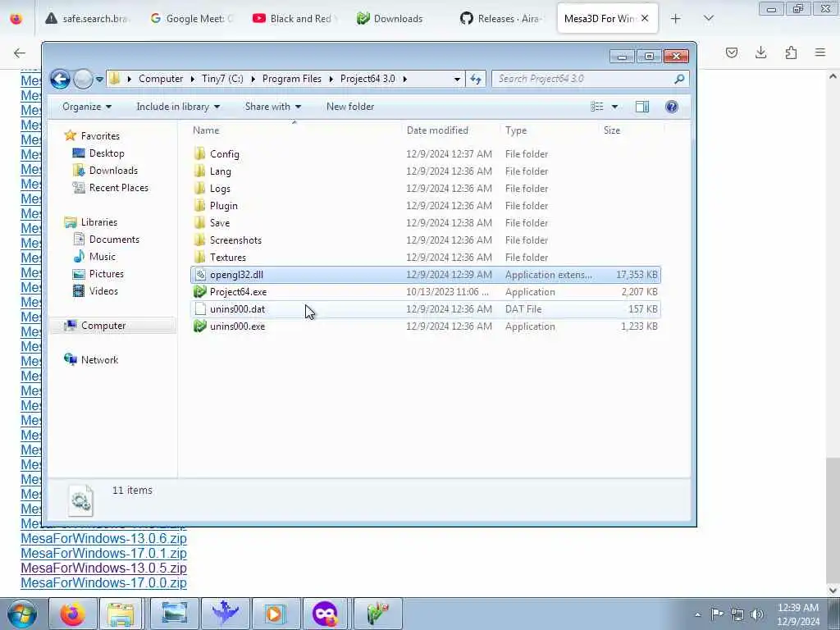Screen dimensions: 840x630
Task: Select the Lang folder
Action: pos(426,171)
